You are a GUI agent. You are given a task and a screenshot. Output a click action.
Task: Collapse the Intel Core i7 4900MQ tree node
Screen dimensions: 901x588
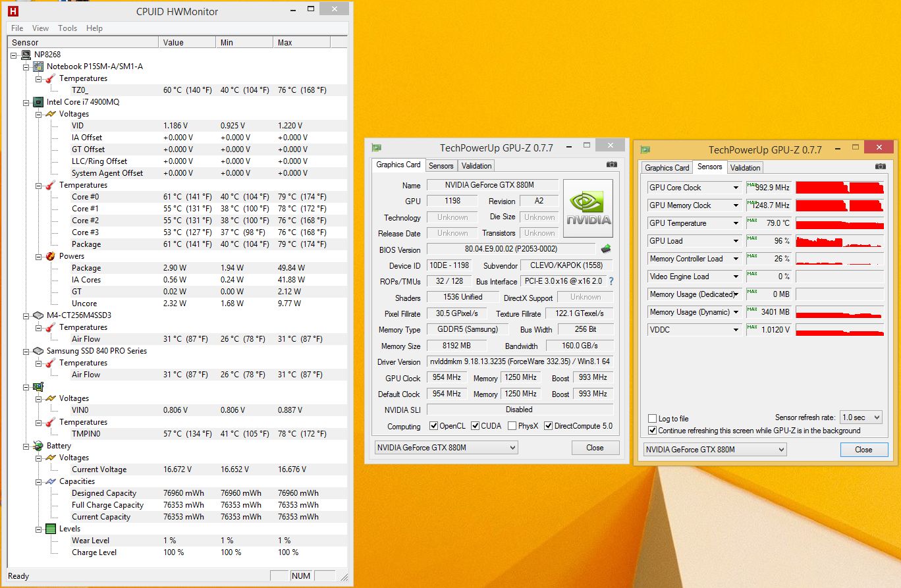point(26,102)
